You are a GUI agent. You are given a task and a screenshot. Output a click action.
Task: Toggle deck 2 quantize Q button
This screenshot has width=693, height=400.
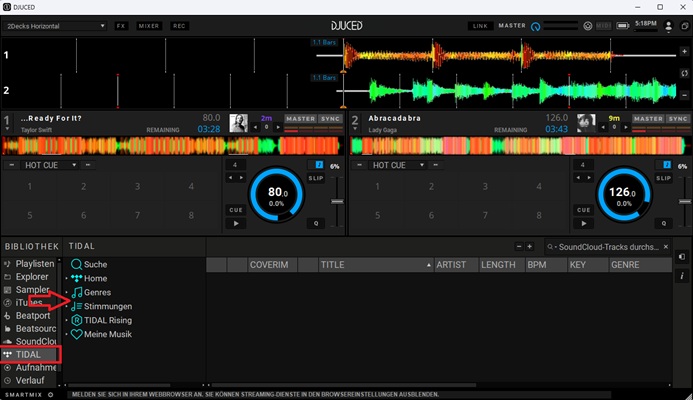tap(663, 224)
